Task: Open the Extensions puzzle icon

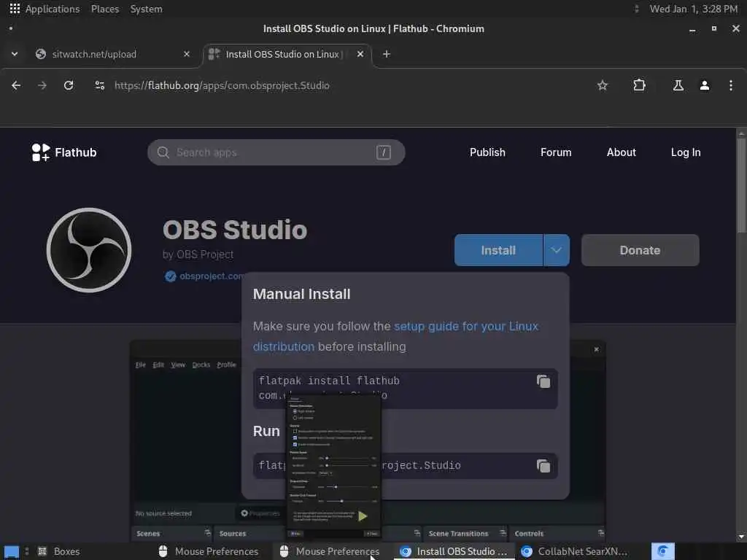Action: point(639,85)
